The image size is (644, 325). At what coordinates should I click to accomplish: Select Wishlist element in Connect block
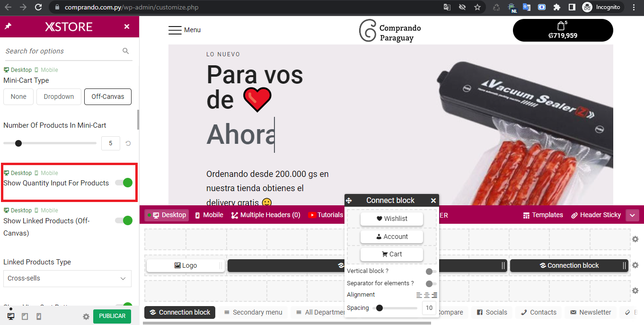pos(392,219)
